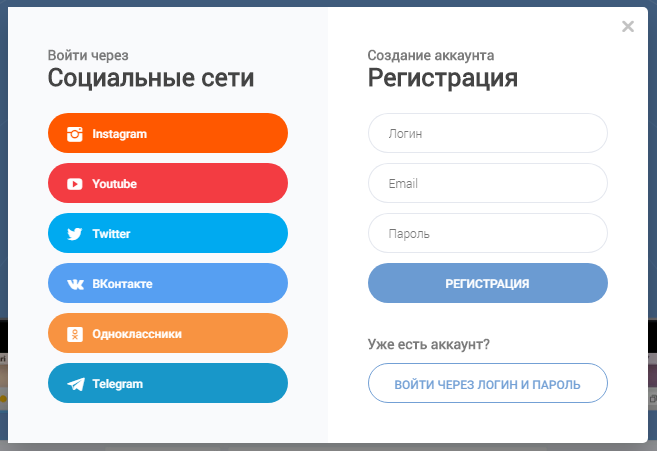This screenshot has width=657, height=451.
Task: Click the Одноклассники logo icon
Action: [x=75, y=334]
